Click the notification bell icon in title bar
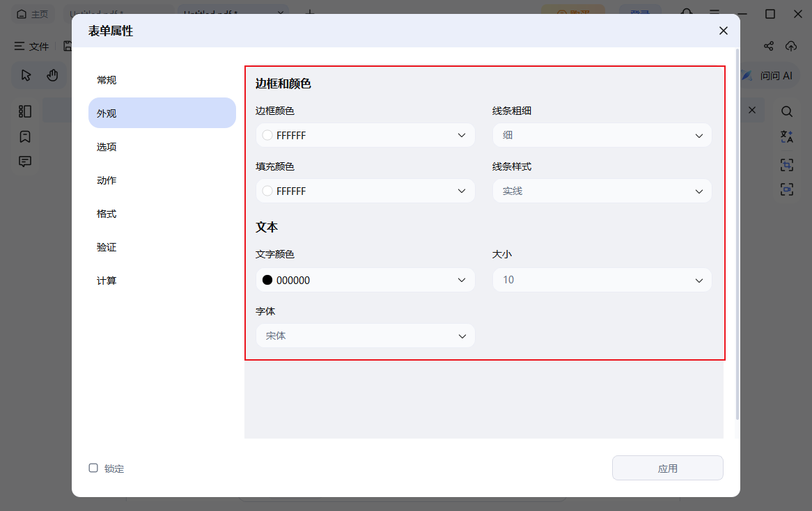Viewport: 812px width, 511px height. (687, 11)
